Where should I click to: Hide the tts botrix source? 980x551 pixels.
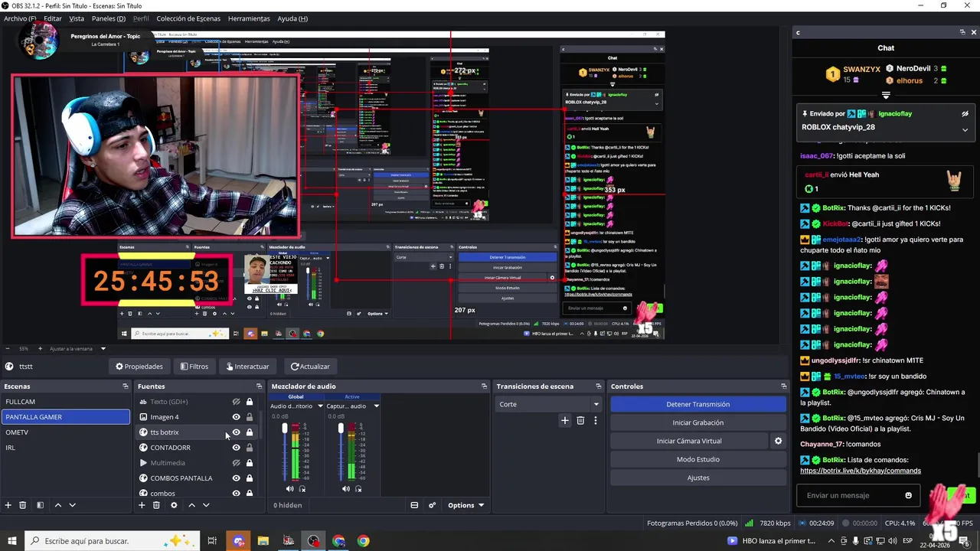pos(236,432)
